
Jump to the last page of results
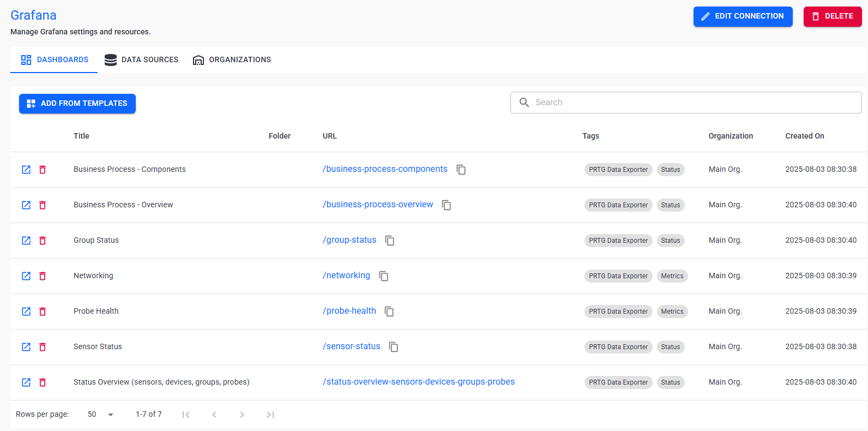coord(270,415)
